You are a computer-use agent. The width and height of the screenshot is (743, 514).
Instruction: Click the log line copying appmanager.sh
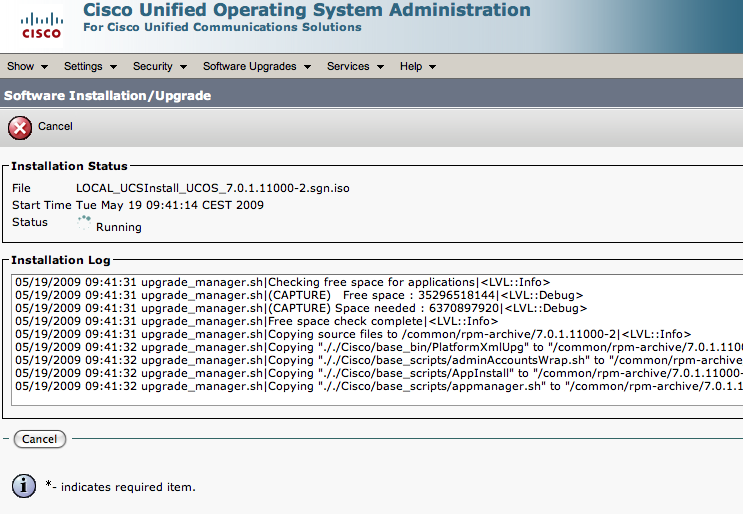379,387
